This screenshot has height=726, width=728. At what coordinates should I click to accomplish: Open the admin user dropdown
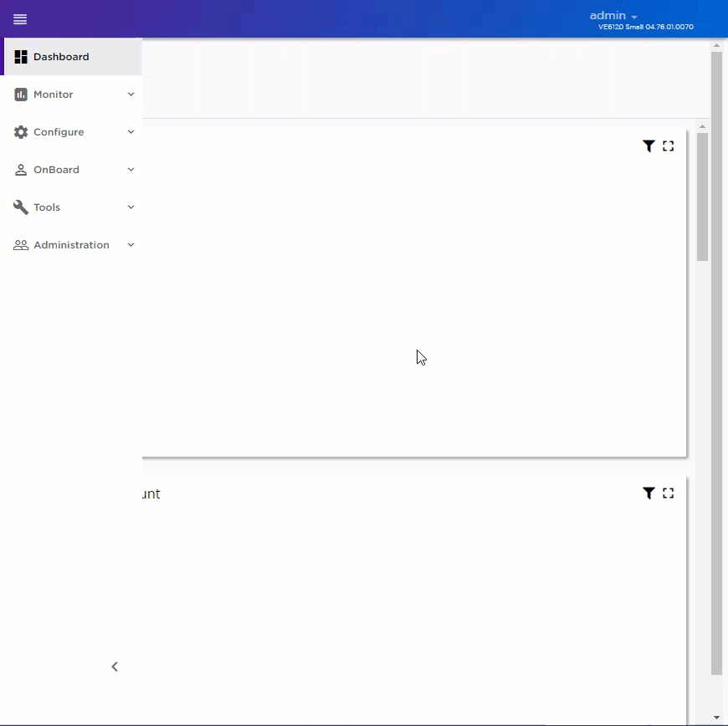613,16
